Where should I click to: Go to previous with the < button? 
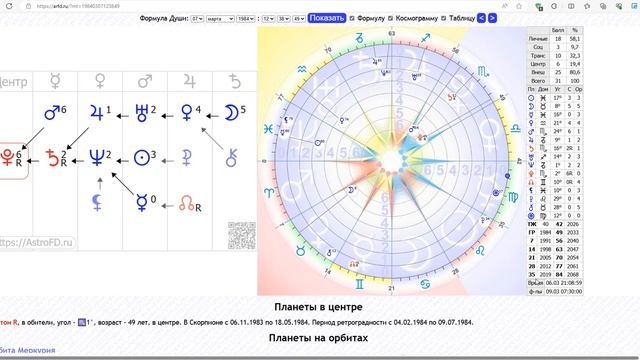[x=482, y=18]
